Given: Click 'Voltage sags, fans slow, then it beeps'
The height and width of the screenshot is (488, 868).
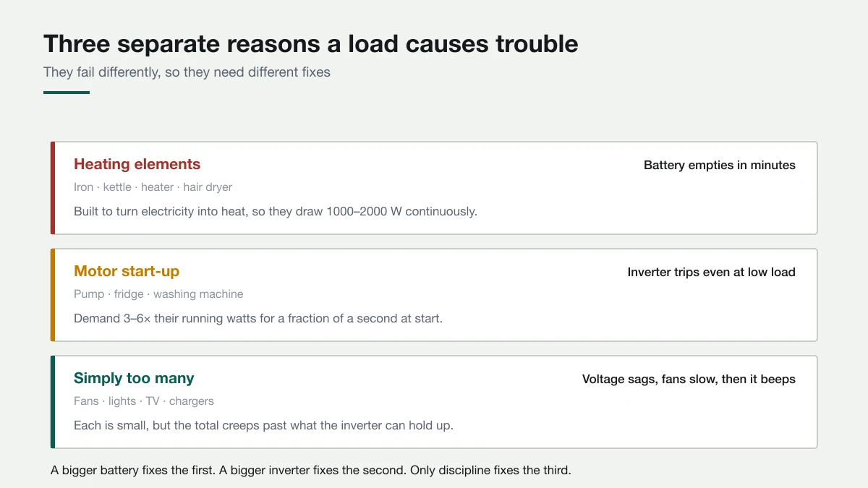Looking at the screenshot, I should point(689,380).
